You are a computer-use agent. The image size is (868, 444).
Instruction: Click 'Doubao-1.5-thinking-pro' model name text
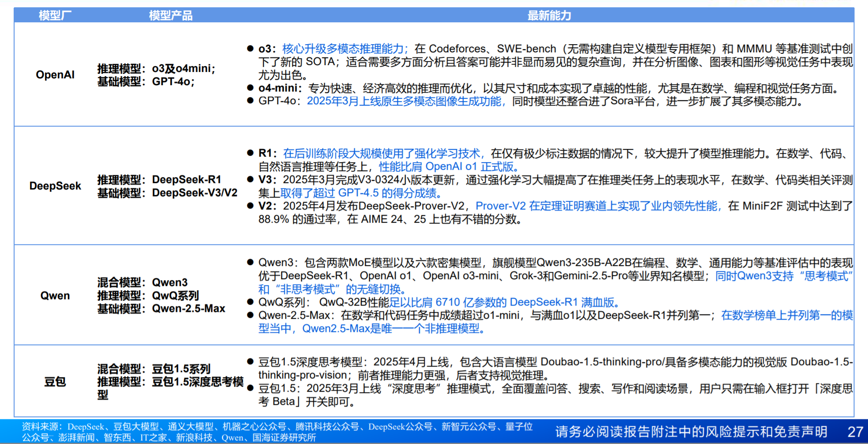[x=601, y=362]
